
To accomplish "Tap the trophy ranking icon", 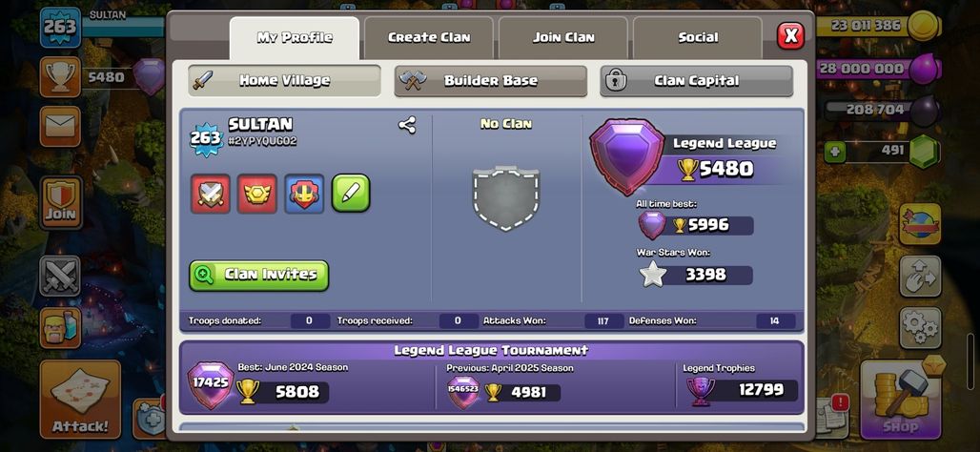I will click(61, 77).
